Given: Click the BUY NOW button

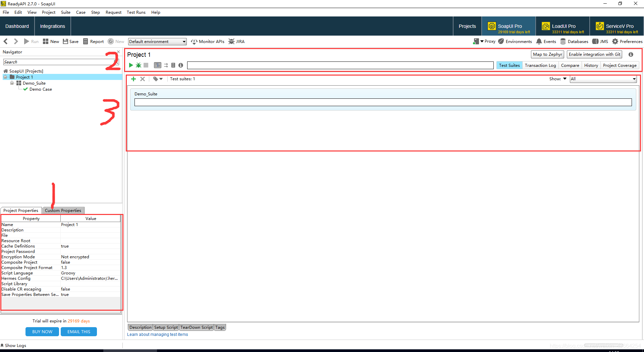Looking at the screenshot, I should click(42, 332).
